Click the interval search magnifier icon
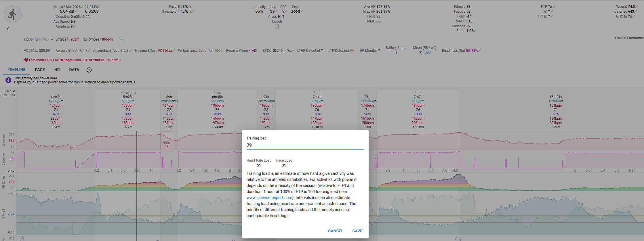Screen dimensions: 644x241 [x=121, y=39]
